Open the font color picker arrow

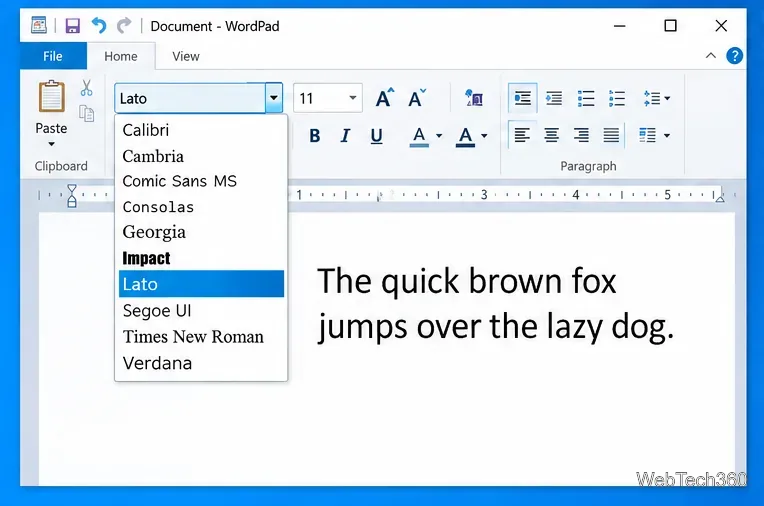[484, 136]
